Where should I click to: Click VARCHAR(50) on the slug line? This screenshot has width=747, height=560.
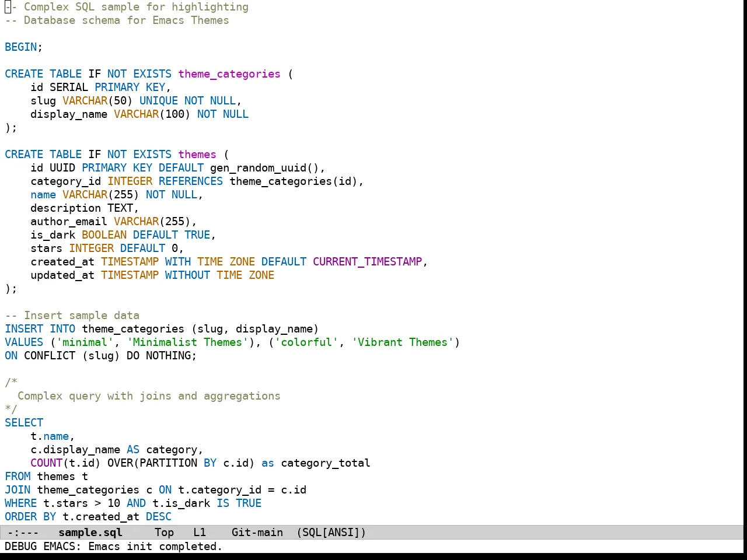click(x=97, y=100)
